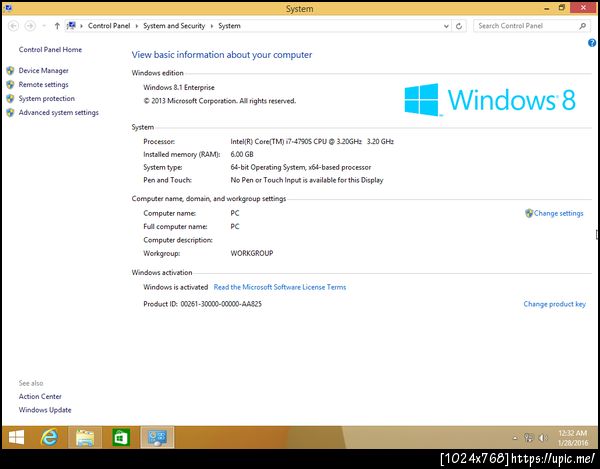This screenshot has height=469, width=600.
Task: Select Control Panel in breadcrumb path
Action: tap(109, 26)
